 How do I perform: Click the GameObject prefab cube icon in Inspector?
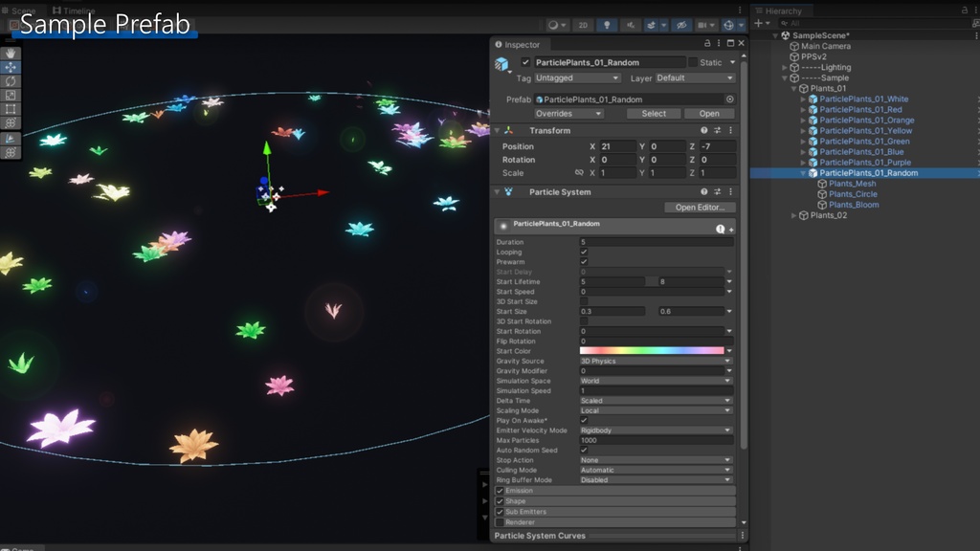(x=501, y=64)
